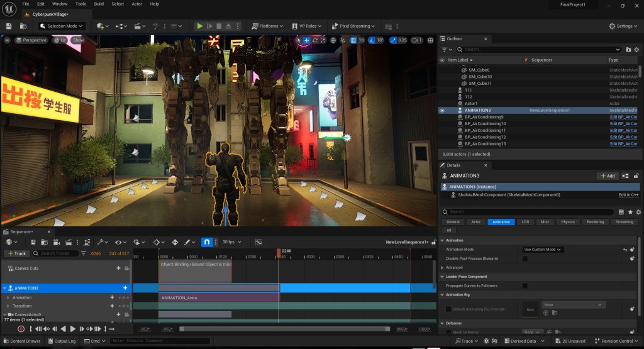
Task: Open the Sequencer wrench actions menu
Action: [101, 242]
